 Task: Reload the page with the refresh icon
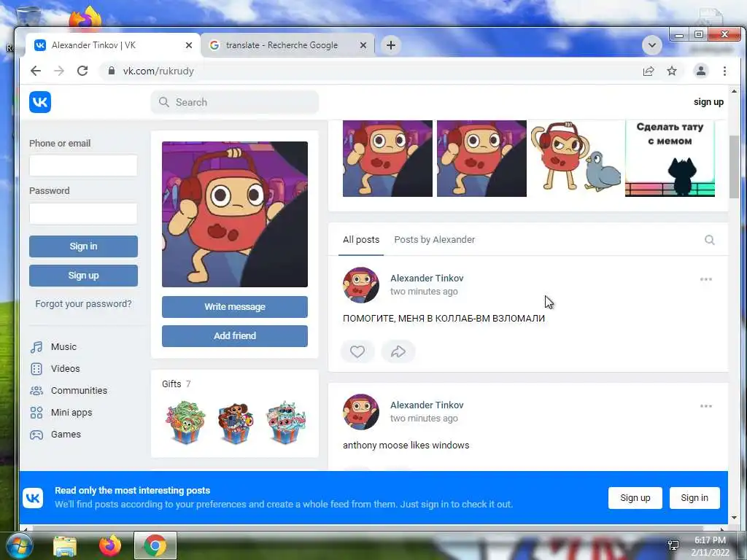click(x=82, y=71)
